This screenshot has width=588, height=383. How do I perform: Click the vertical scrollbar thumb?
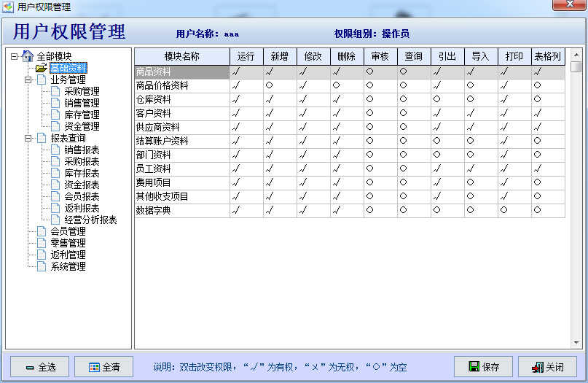click(576, 67)
